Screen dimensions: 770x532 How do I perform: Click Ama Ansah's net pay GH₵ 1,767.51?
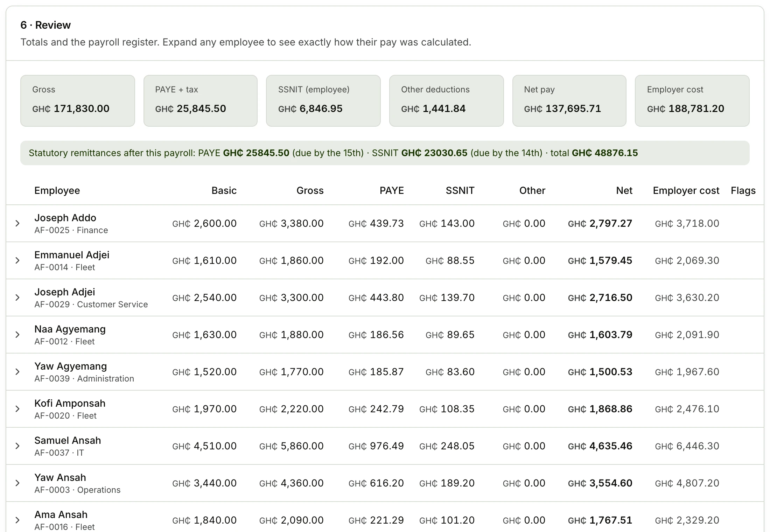coord(600,520)
